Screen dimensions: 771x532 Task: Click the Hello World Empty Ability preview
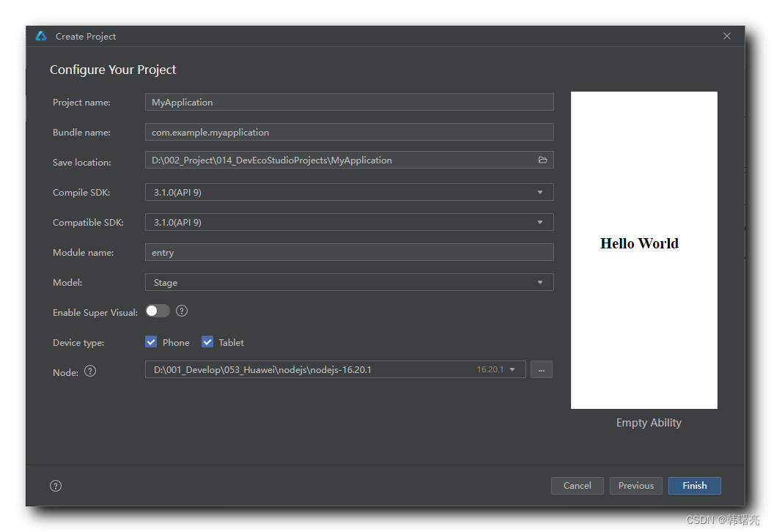pos(643,250)
